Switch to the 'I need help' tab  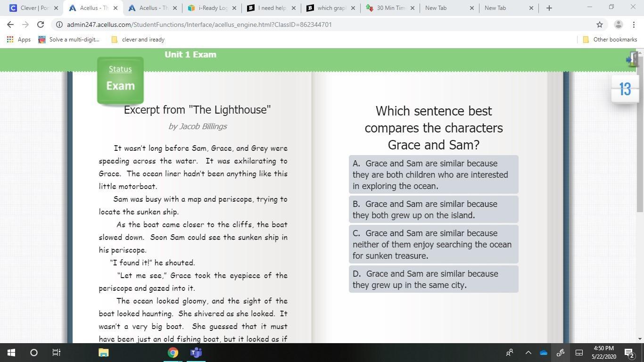(x=271, y=8)
